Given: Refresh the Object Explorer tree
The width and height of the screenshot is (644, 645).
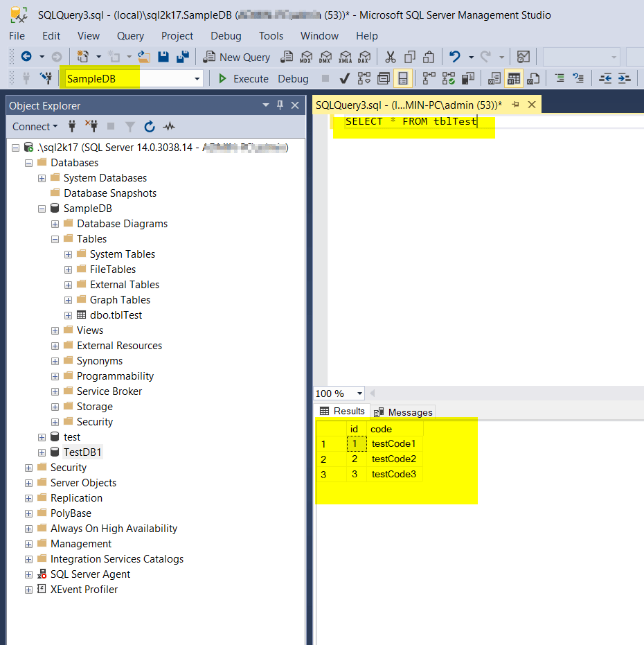Looking at the screenshot, I should pos(149,126).
